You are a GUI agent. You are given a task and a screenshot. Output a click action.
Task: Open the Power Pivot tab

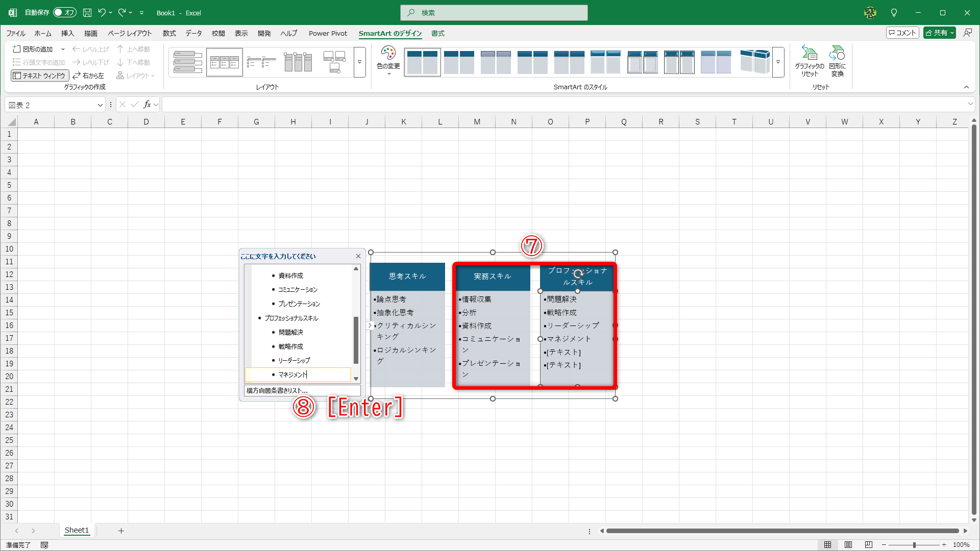pos(328,33)
